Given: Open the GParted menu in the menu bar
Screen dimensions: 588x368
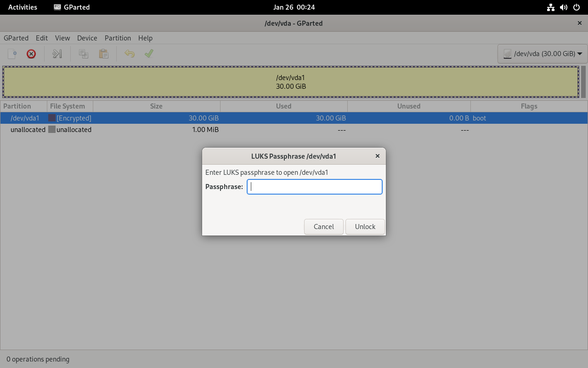Looking at the screenshot, I should click(16, 38).
